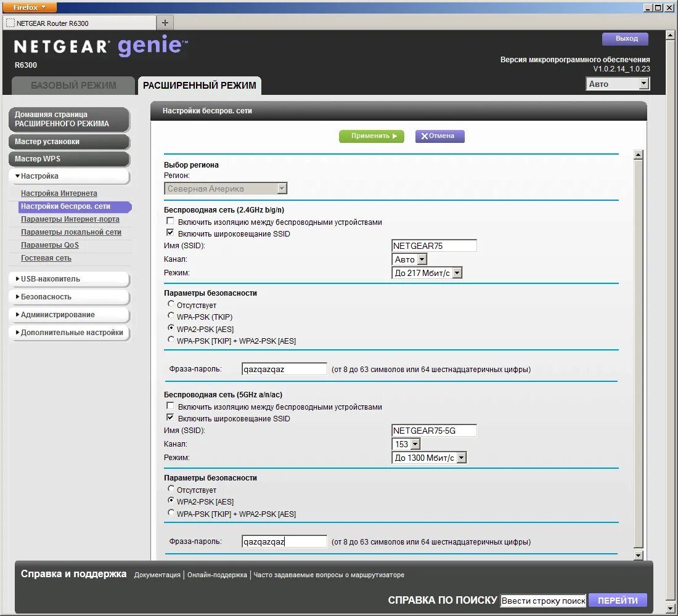678x616 pixels.
Task: Click the Отмена cancel button
Action: coord(439,136)
